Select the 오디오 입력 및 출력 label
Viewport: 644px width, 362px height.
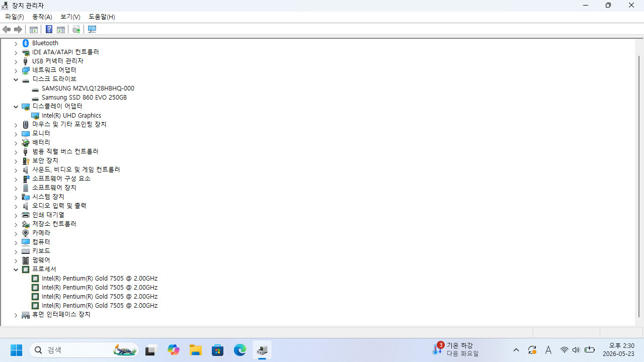pyautogui.click(x=59, y=206)
